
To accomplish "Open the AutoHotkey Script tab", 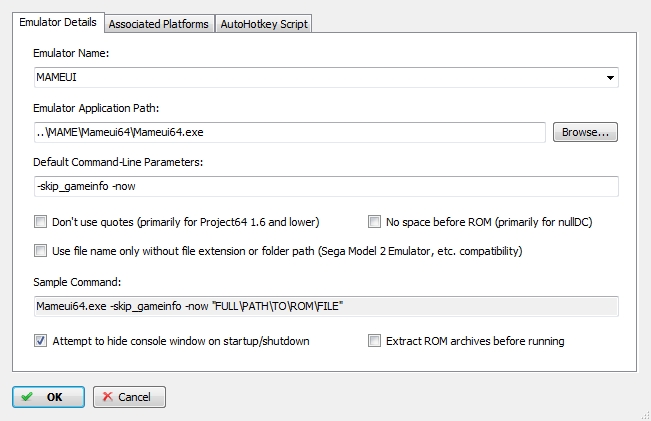I will click(264, 24).
